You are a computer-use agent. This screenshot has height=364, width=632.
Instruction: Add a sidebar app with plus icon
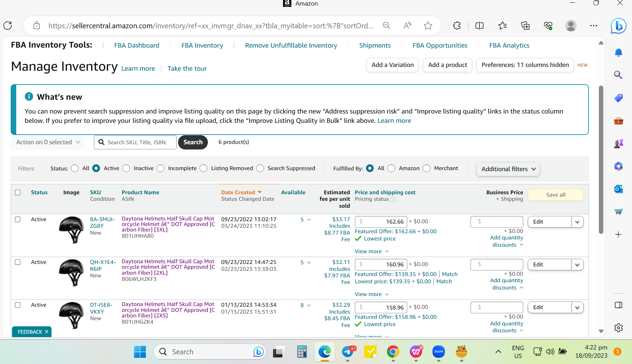[x=618, y=235]
